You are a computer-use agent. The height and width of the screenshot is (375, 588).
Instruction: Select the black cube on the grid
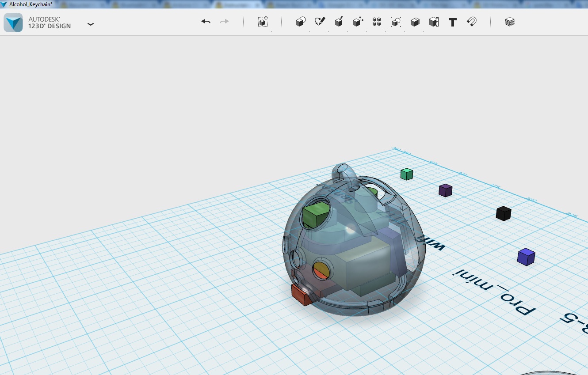pyautogui.click(x=503, y=213)
